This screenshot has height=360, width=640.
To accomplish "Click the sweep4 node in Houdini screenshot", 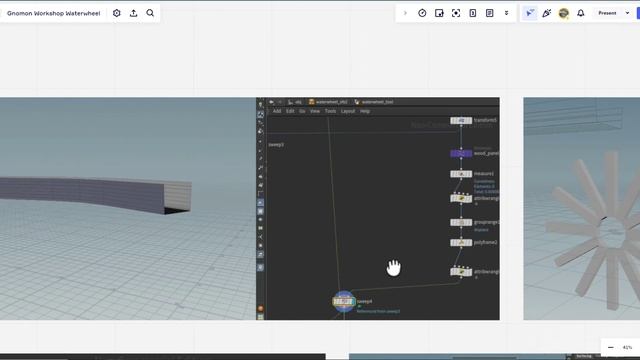I will (344, 302).
